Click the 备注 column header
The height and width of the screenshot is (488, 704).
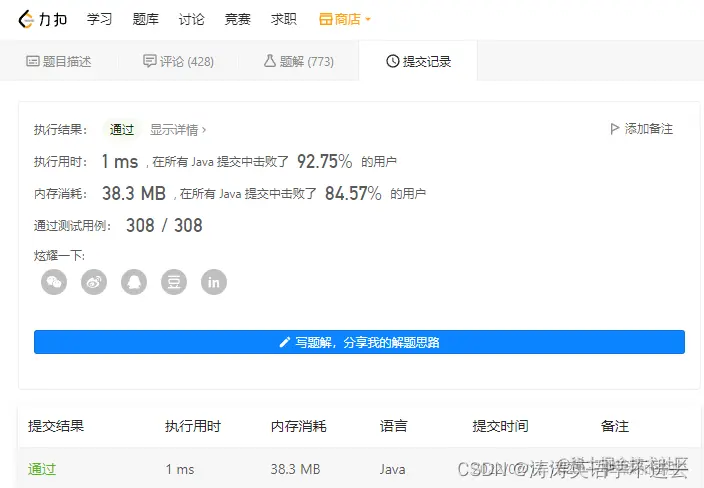615,426
